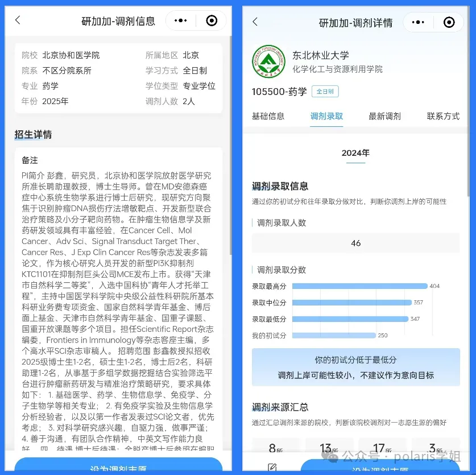The height and width of the screenshot is (475, 476).
Task: Click the 我的初试分 bar showing 250
Action: (x=334, y=335)
